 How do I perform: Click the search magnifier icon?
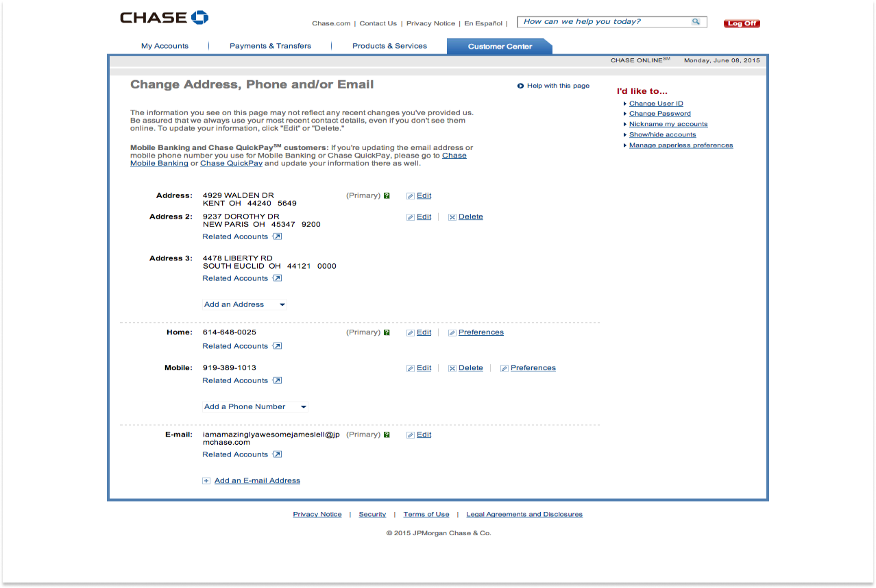pos(696,22)
